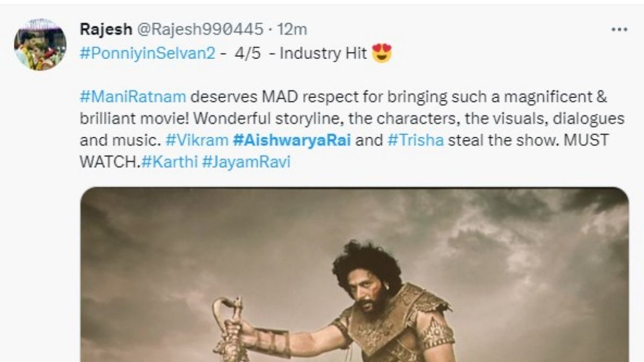The width and height of the screenshot is (644, 362).
Task: Click the display name Rajesh
Action: coord(106,29)
